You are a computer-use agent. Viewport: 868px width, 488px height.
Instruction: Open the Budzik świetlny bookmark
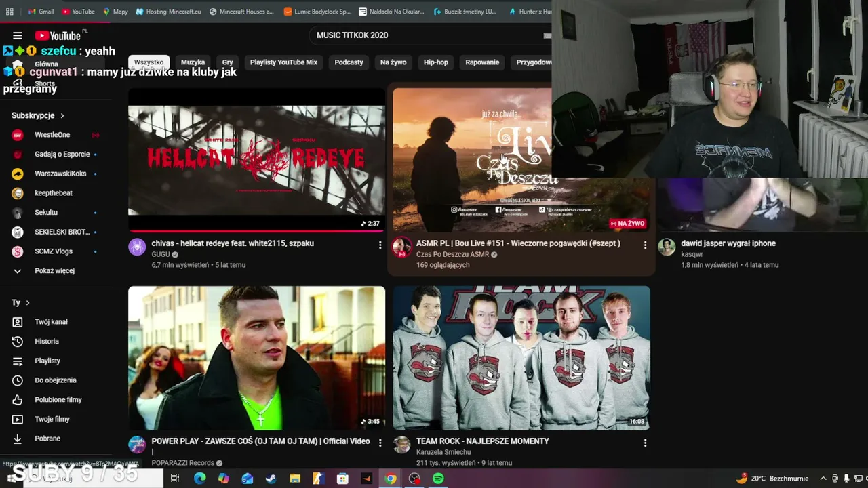465,12
